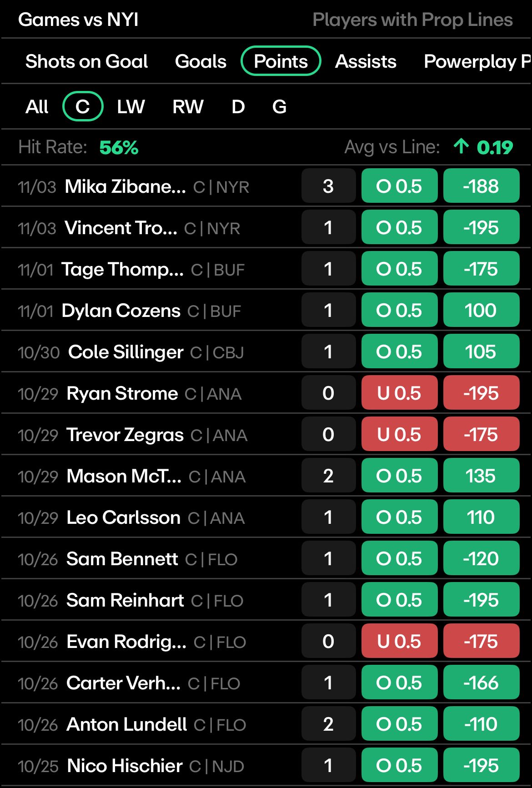Filter by RW position

(188, 107)
